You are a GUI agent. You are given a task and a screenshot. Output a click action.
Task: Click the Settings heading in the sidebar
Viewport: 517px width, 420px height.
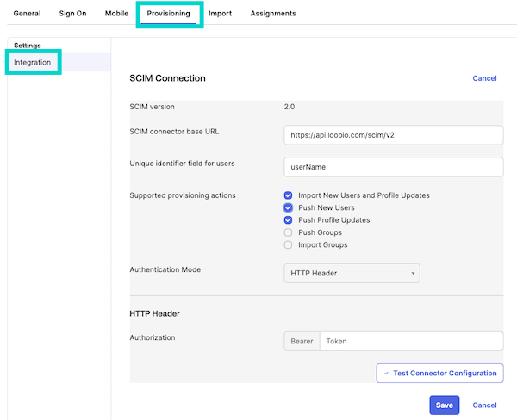click(x=28, y=46)
